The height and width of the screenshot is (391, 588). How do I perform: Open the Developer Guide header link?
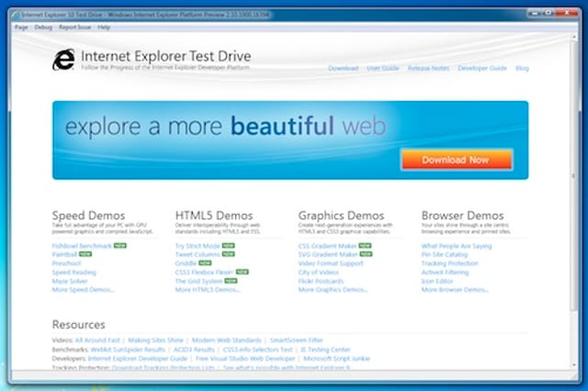[482, 68]
